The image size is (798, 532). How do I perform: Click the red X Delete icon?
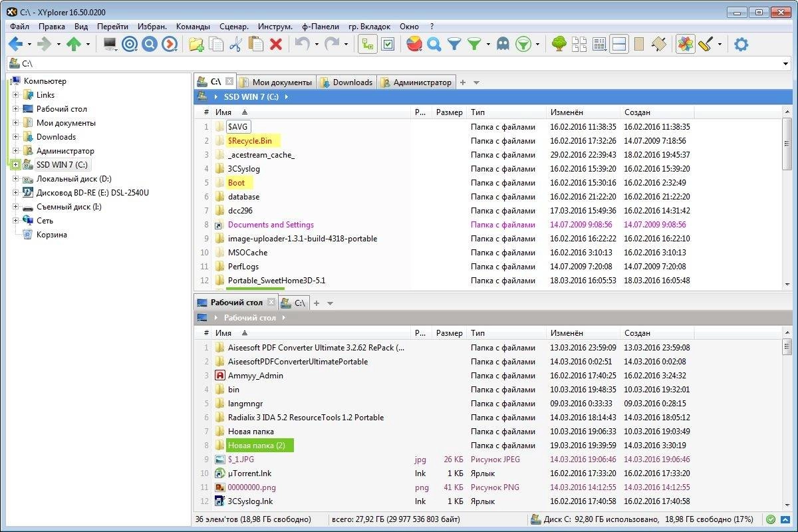point(276,45)
